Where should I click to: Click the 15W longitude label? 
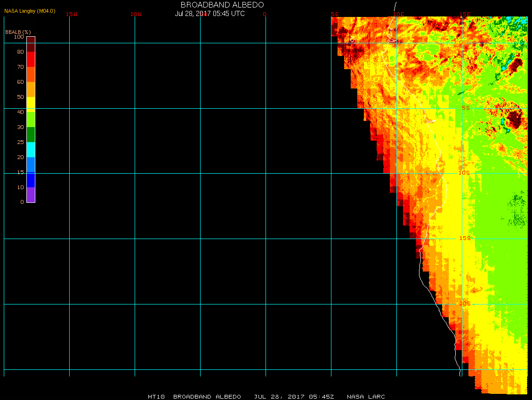72,14
